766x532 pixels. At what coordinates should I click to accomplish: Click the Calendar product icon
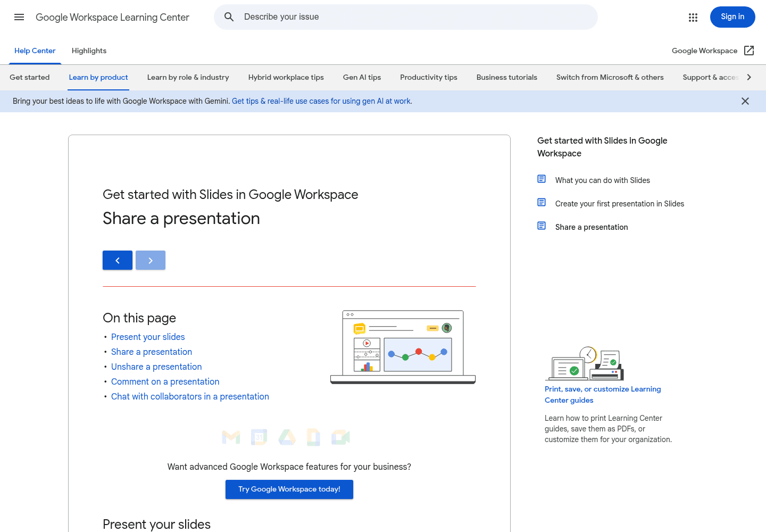point(259,437)
